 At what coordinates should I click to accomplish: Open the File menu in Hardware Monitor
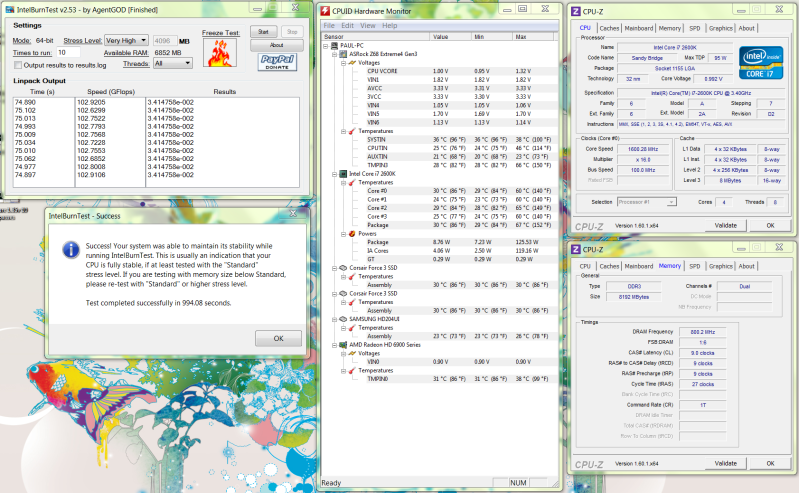click(329, 25)
